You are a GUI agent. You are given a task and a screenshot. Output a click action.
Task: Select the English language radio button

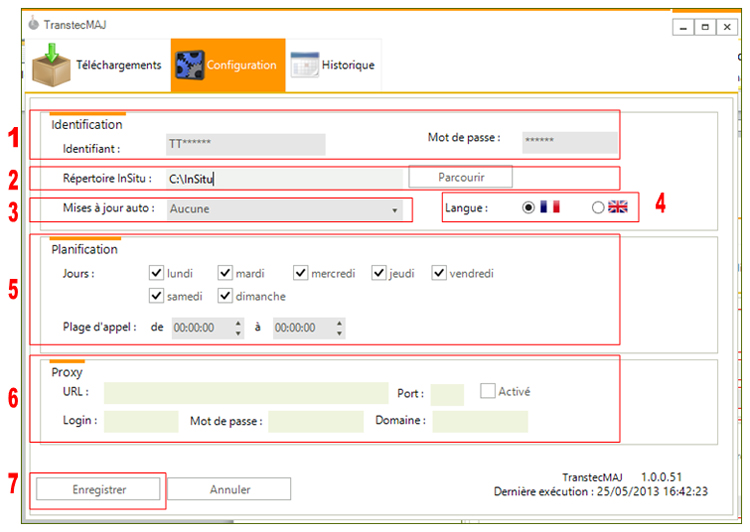pyautogui.click(x=598, y=207)
